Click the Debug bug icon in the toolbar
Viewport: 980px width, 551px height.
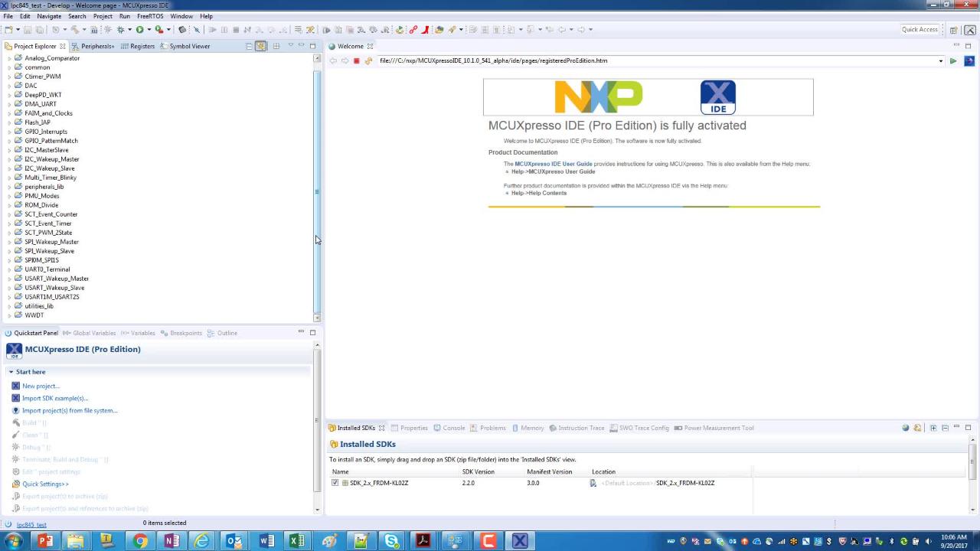[x=120, y=30]
